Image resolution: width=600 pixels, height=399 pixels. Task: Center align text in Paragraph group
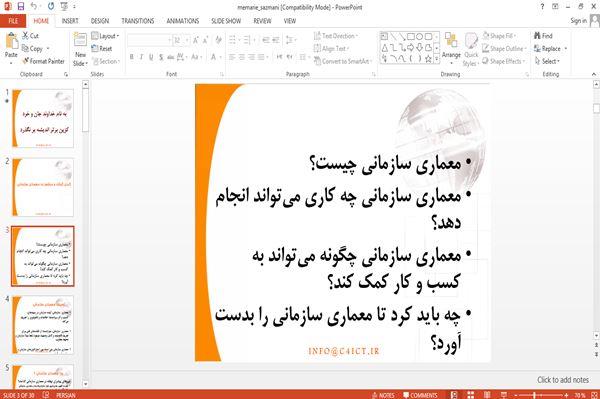tap(242, 57)
